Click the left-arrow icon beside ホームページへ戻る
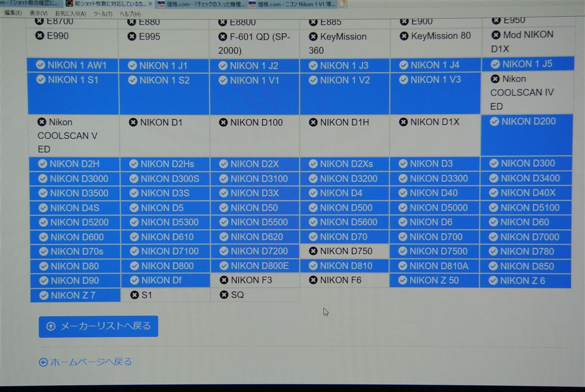 43,362
